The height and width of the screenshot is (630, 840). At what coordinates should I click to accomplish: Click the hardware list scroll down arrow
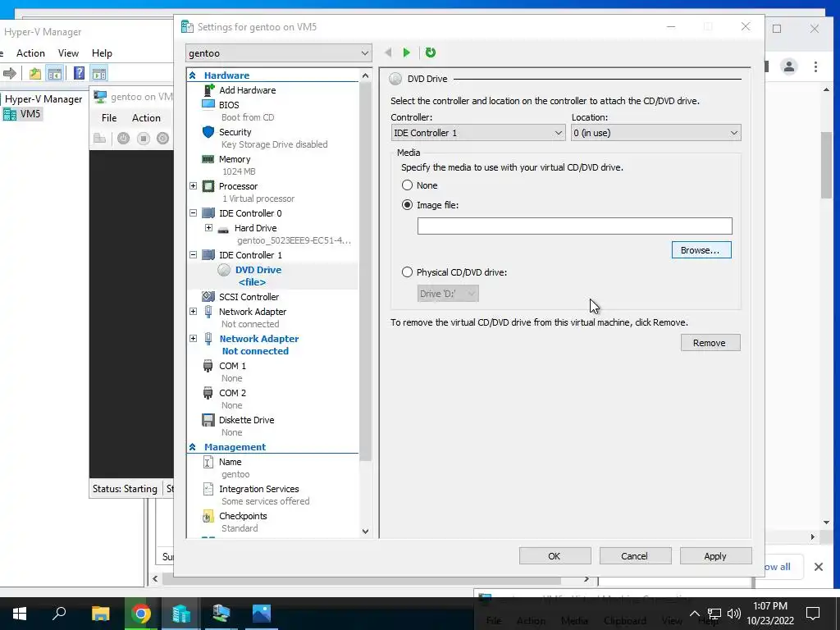coord(365,532)
